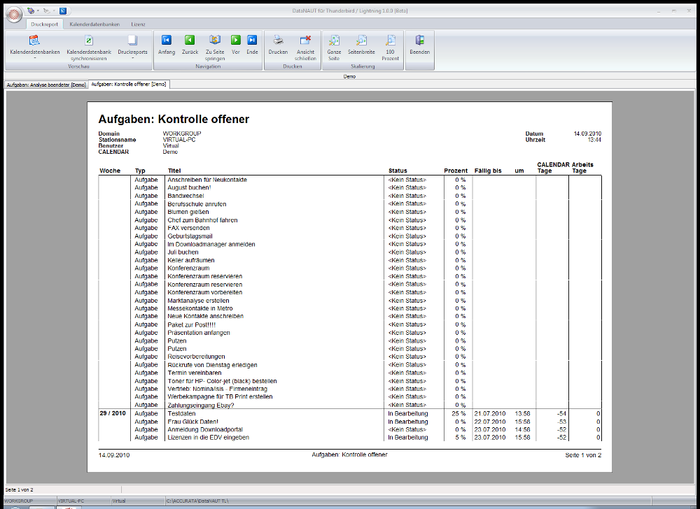Go back one page with Zurück
Screen dimensions: 700x509
pos(190,45)
